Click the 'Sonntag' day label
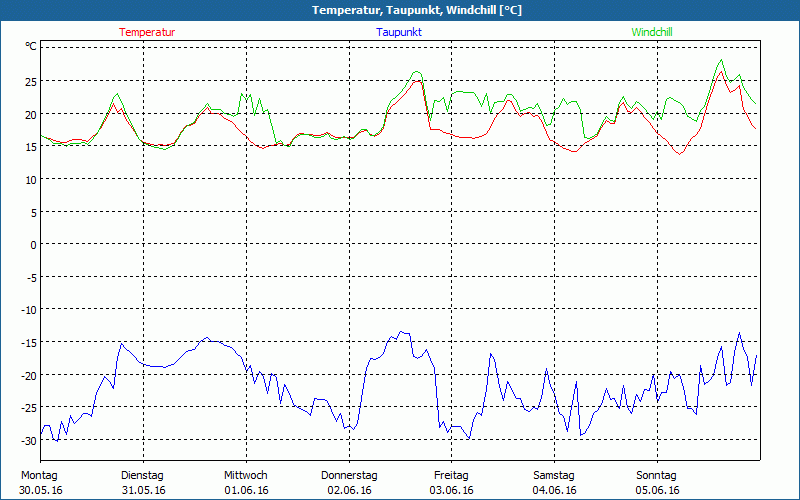The height and width of the screenshot is (500, 800). point(657,476)
